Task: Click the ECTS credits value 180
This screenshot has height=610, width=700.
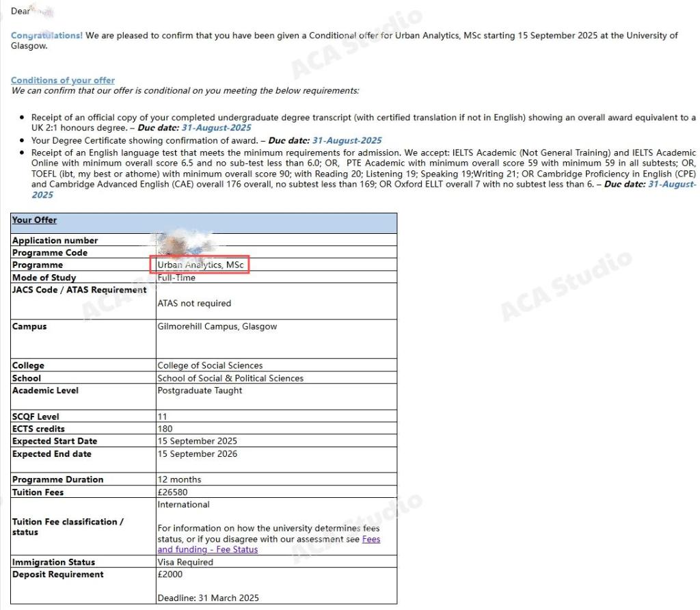Action: point(165,429)
